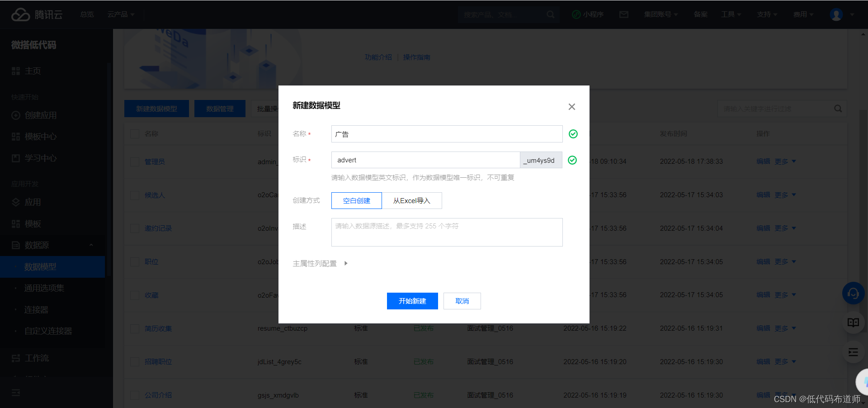The height and width of the screenshot is (408, 868).
Task: Select the 简历收集 row checkbox
Action: point(135,328)
